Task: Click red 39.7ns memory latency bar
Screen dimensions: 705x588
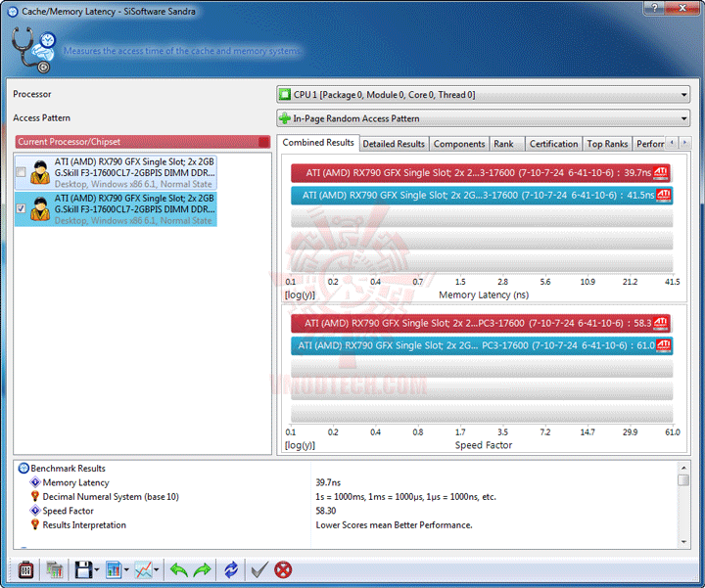Action: 480,172
